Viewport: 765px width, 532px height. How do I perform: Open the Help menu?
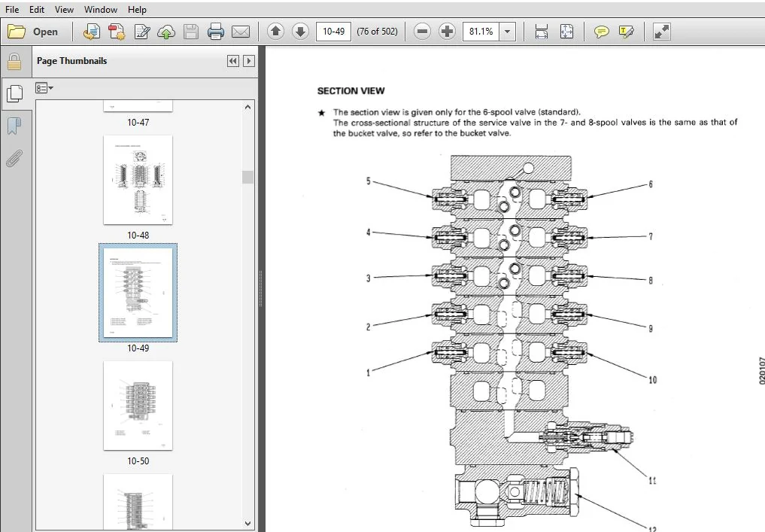click(x=137, y=9)
